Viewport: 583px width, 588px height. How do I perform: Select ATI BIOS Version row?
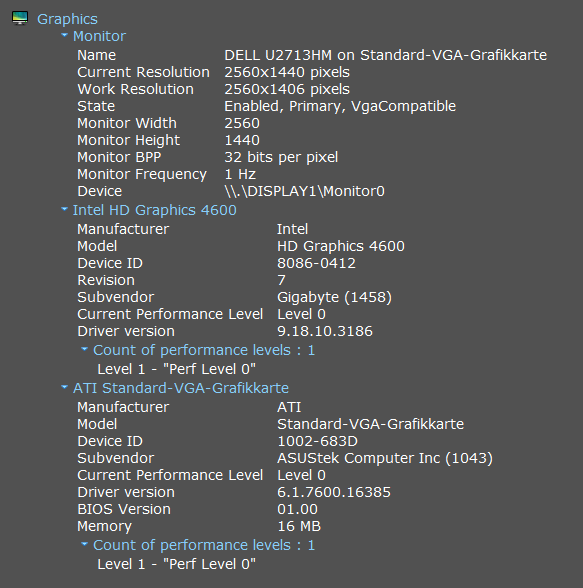tap(198, 509)
